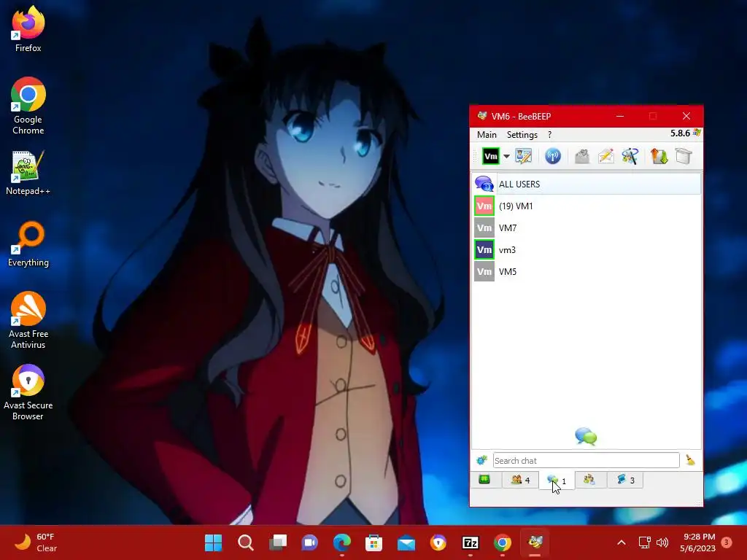The height and width of the screenshot is (560, 747).
Task: Click the 5.8.6 version label
Action: (680, 133)
